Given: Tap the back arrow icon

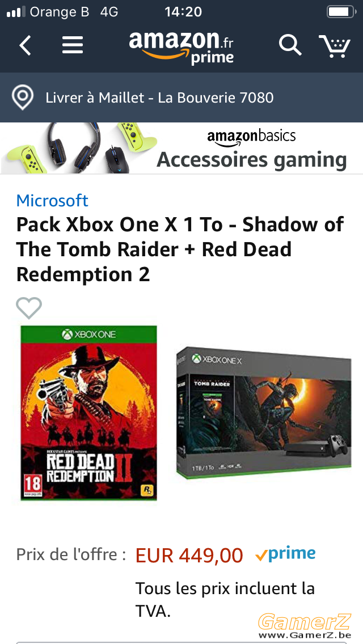Looking at the screenshot, I should point(25,45).
